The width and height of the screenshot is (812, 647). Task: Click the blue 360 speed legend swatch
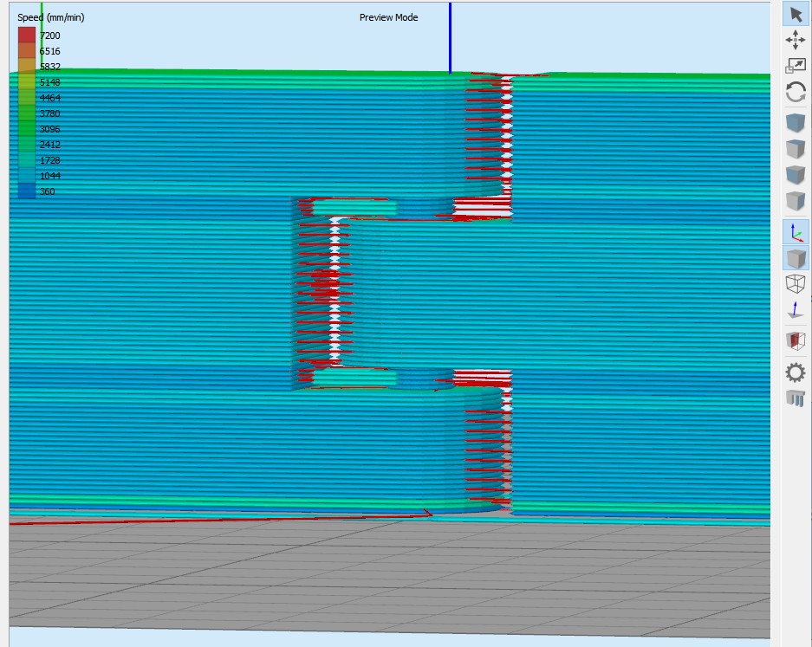click(27, 191)
